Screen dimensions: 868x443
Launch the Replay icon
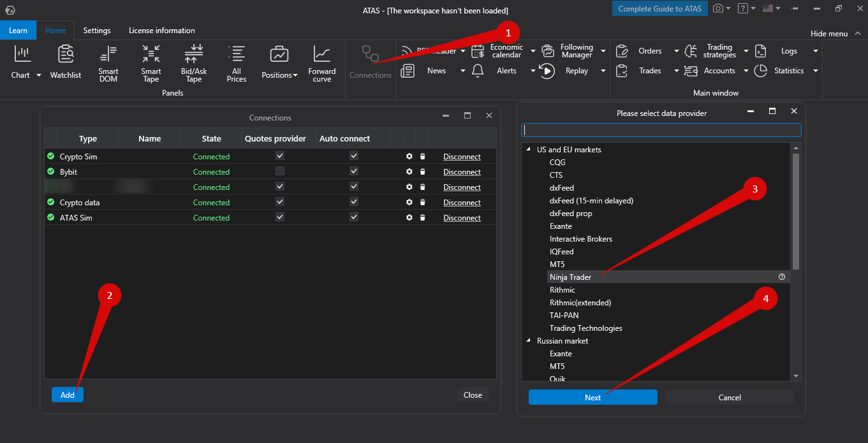coord(547,71)
